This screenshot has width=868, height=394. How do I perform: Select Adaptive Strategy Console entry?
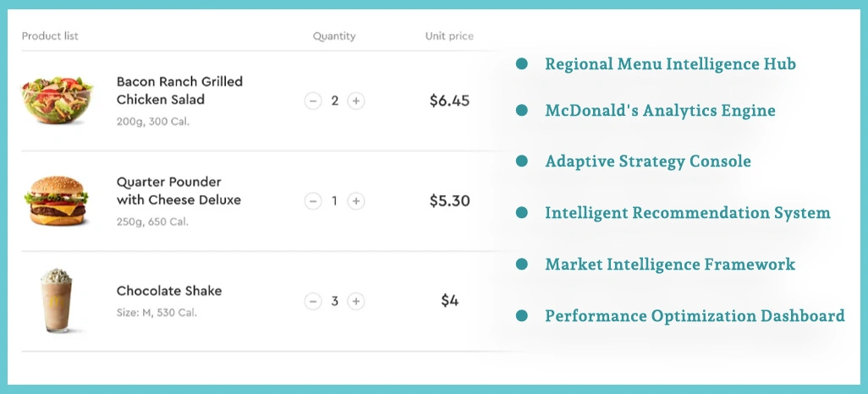[648, 161]
